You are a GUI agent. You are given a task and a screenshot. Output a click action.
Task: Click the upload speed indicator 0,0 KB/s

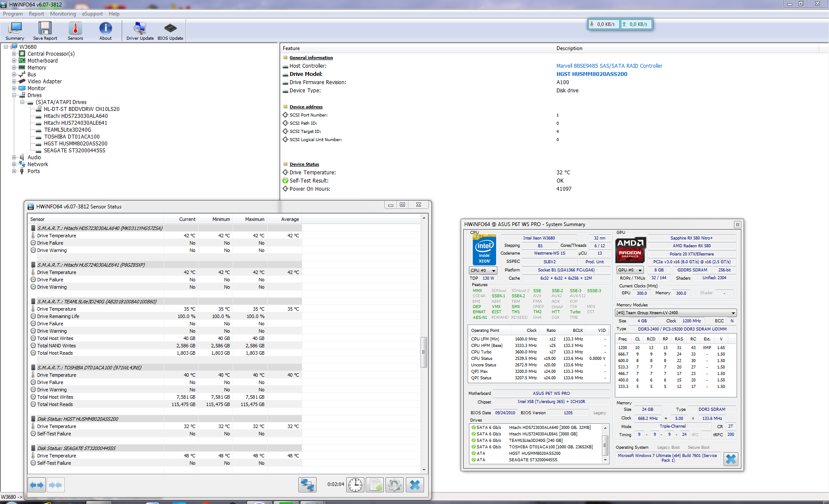636,24
